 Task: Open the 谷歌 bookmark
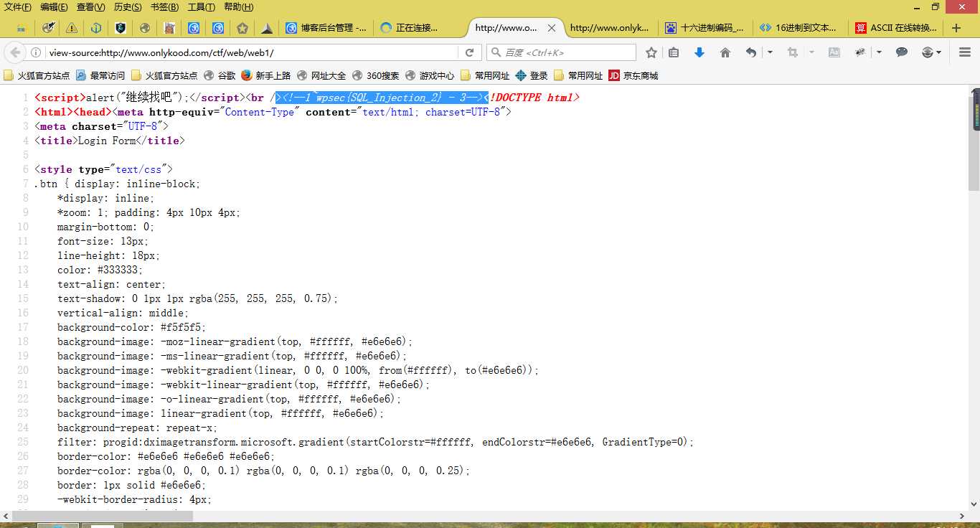[x=220, y=75]
